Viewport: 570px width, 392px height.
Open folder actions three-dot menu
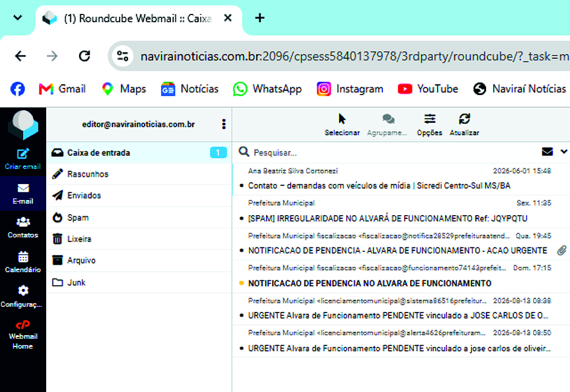point(224,124)
